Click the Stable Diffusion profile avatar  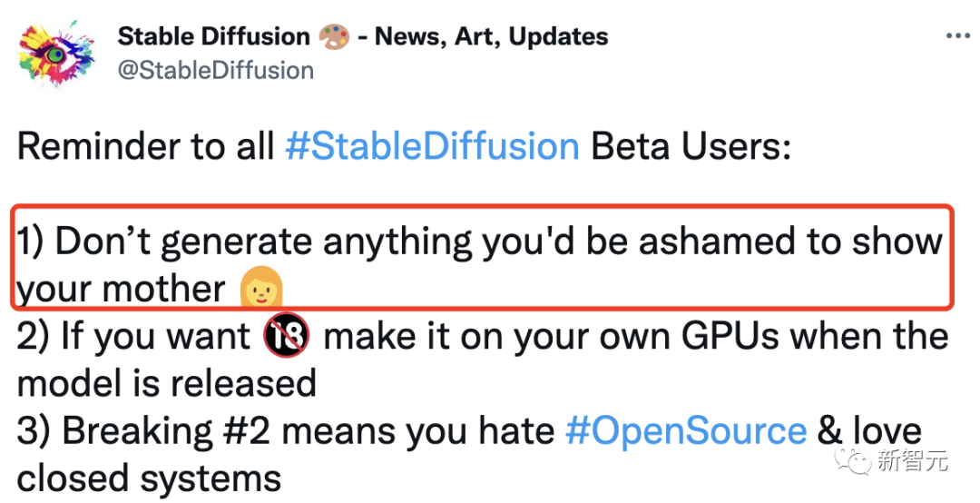(x=56, y=54)
